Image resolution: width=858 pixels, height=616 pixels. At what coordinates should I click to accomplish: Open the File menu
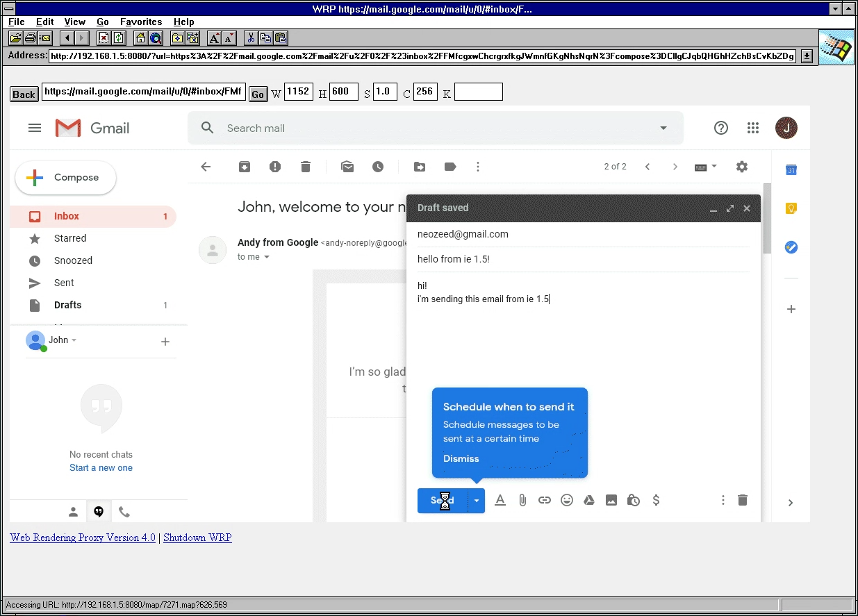coord(16,22)
